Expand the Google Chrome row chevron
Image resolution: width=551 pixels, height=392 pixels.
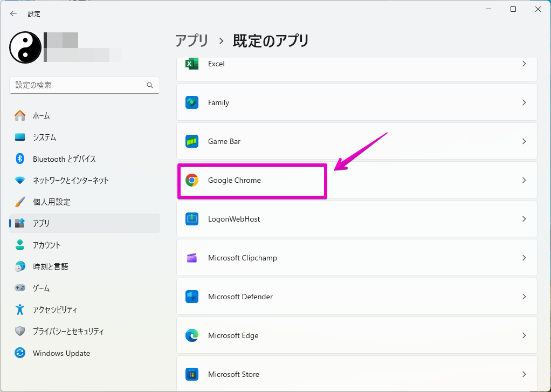[524, 180]
